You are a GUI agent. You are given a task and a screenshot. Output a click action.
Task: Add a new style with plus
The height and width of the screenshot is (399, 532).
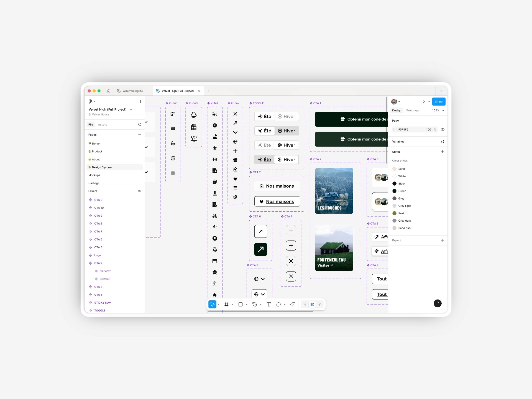(443, 152)
